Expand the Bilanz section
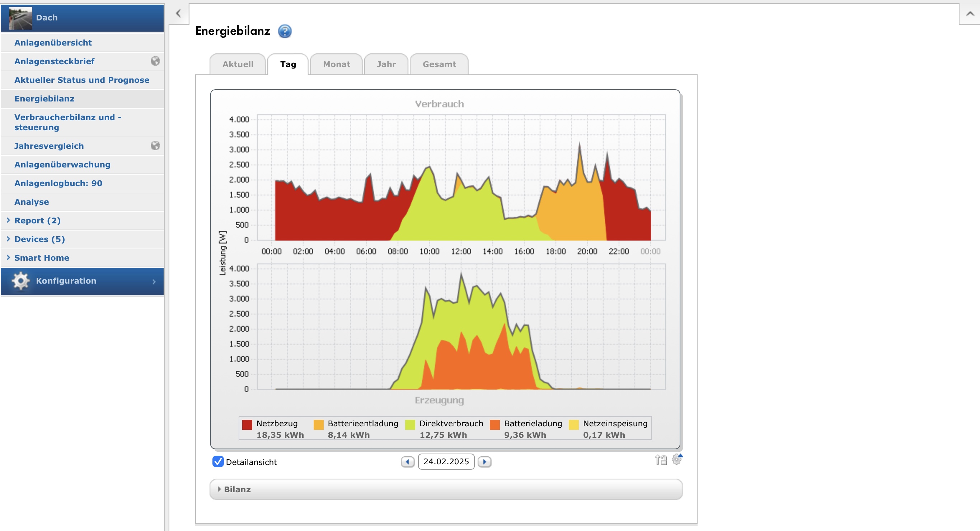 237,489
